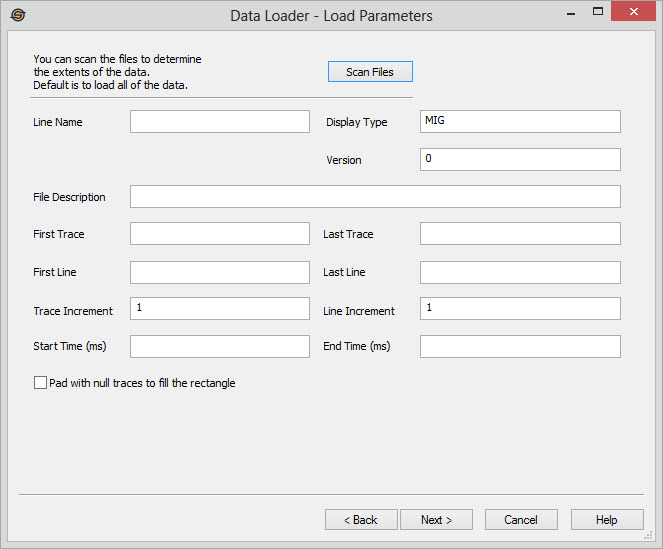
Task: Click the application logo icon in title bar
Action: [17, 16]
